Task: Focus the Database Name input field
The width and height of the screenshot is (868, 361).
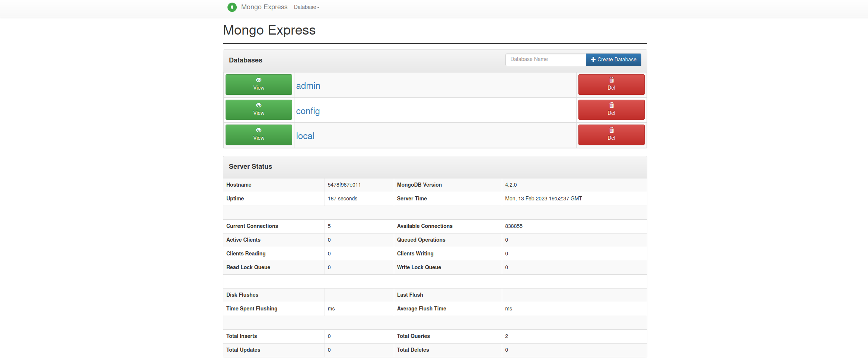Action: point(545,59)
